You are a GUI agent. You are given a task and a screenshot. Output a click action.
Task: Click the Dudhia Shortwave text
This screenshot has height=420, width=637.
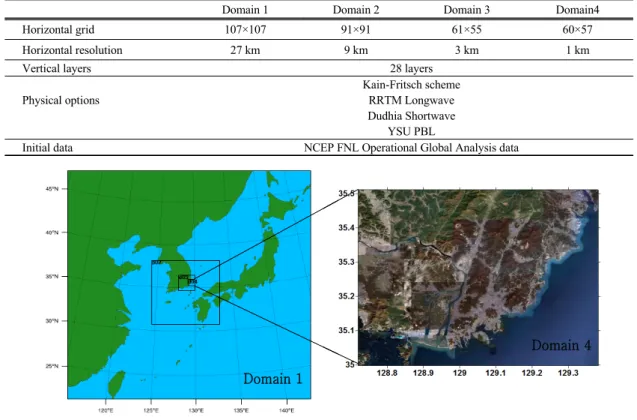[x=412, y=116]
